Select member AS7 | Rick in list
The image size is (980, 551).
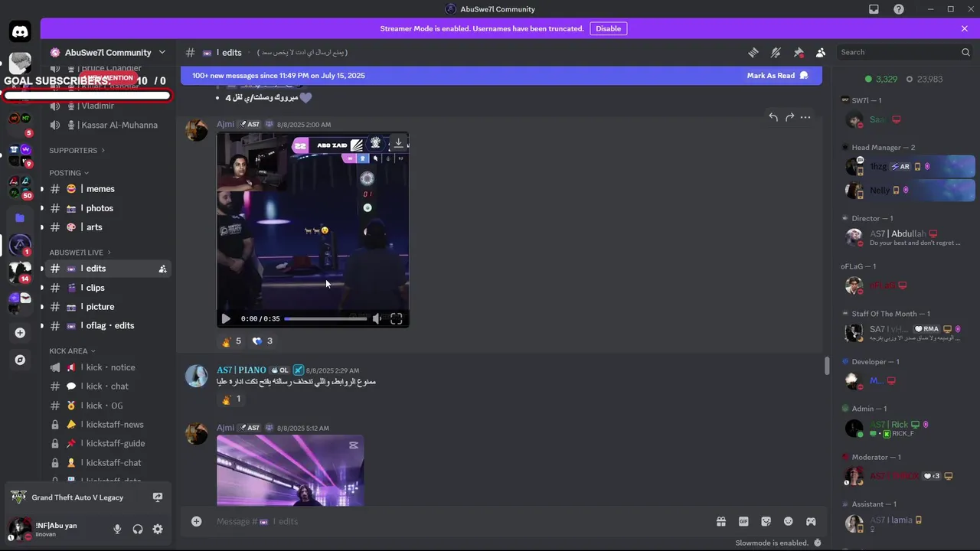(908, 429)
